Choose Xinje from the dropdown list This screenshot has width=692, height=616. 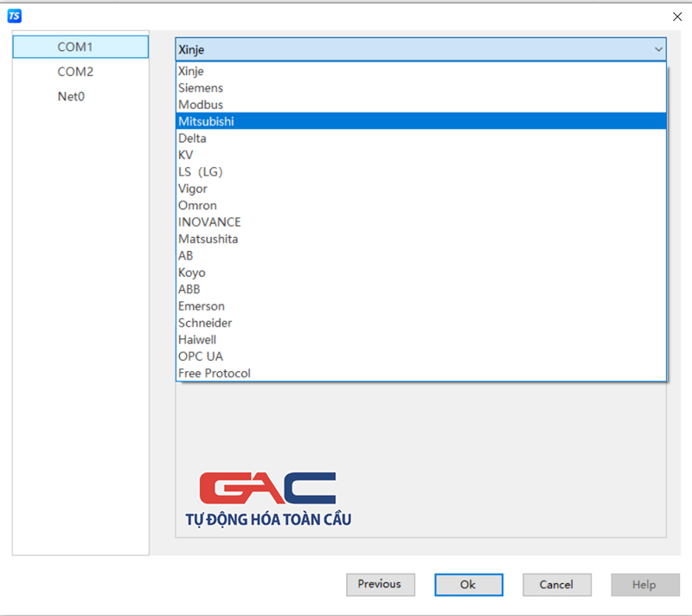[420, 71]
